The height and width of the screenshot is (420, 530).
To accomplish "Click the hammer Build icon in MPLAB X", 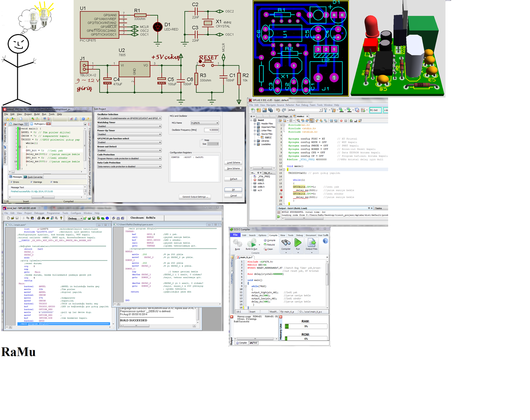I will coord(326,110).
